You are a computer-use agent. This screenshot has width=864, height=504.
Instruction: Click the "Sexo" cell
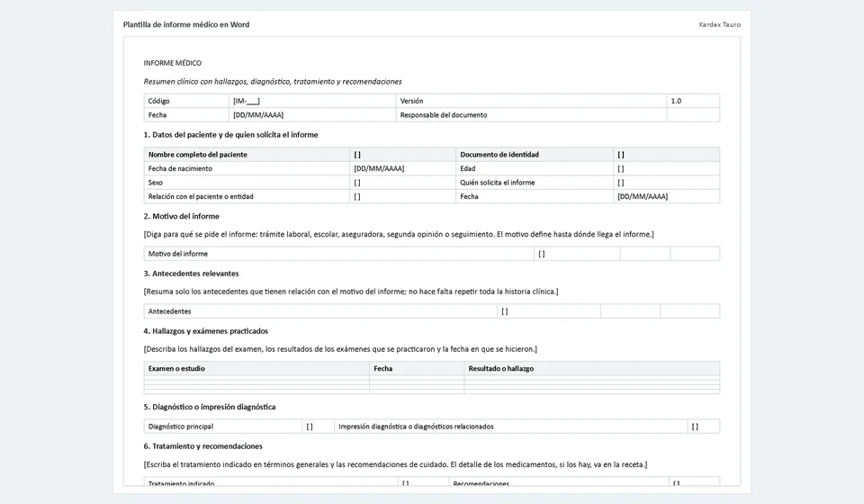[247, 183]
